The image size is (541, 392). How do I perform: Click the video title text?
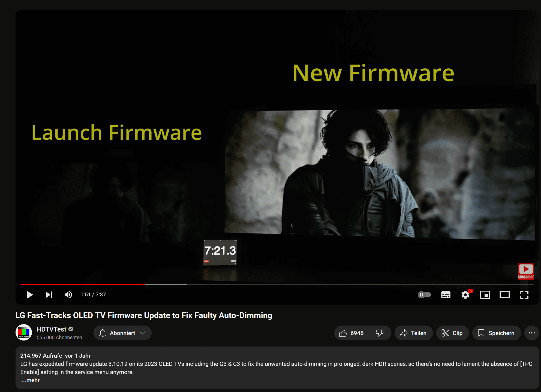click(144, 315)
